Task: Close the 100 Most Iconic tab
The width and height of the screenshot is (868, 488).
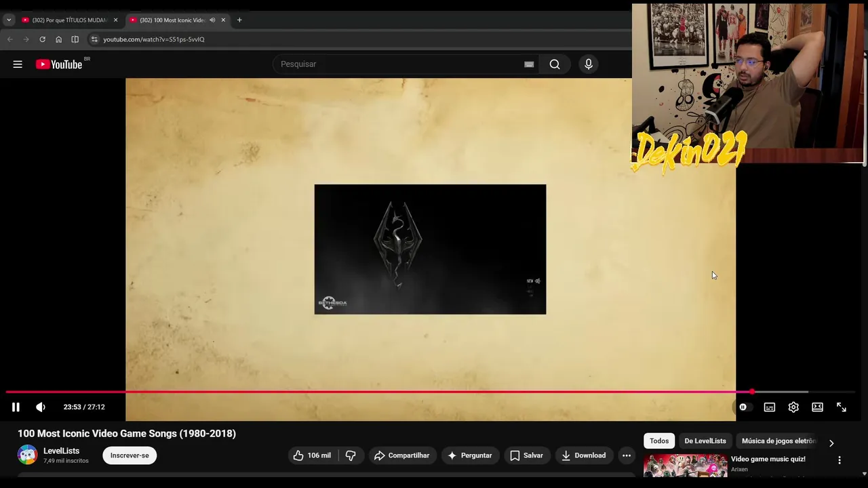Action: 223,20
